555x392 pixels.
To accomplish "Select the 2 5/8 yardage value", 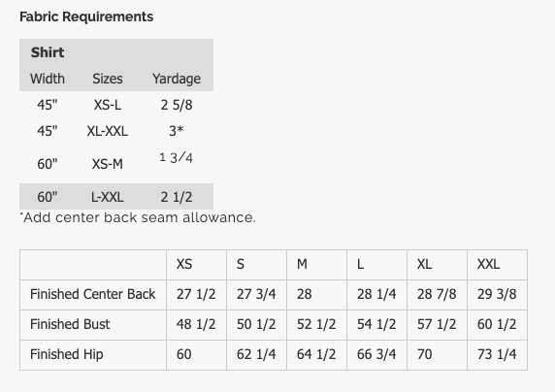I will (x=177, y=105).
